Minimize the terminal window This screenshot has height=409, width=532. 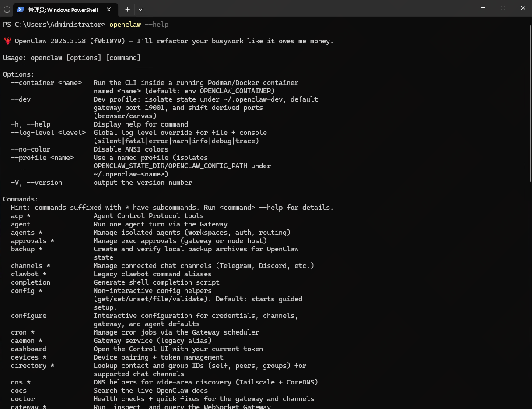click(483, 8)
